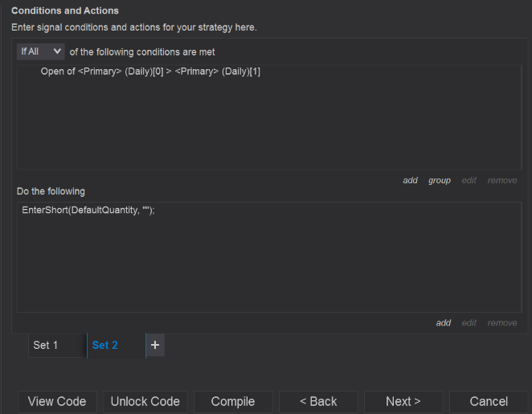Click remove under the actions list
This screenshot has height=414, width=532.
click(502, 322)
